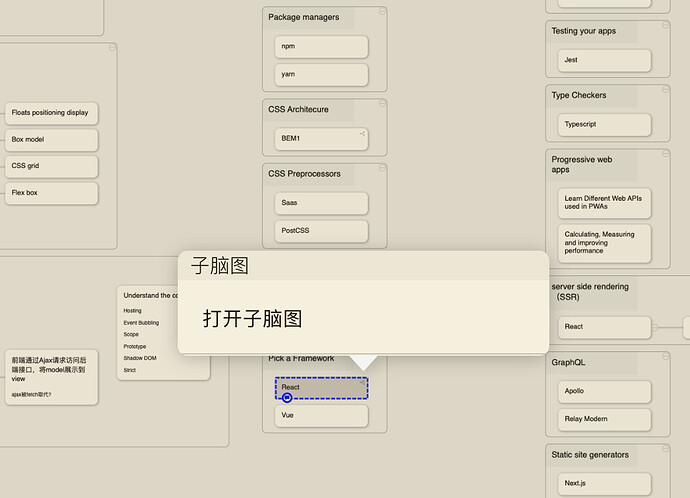Click the PostCSS node
Image resolution: width=690 pixels, height=498 pixels.
tap(321, 231)
